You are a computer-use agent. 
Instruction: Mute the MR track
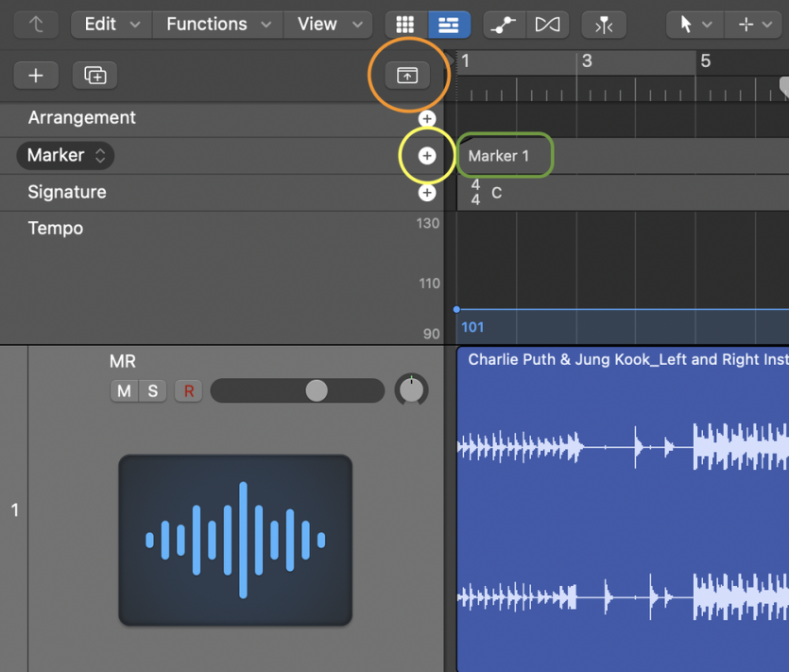click(x=124, y=390)
